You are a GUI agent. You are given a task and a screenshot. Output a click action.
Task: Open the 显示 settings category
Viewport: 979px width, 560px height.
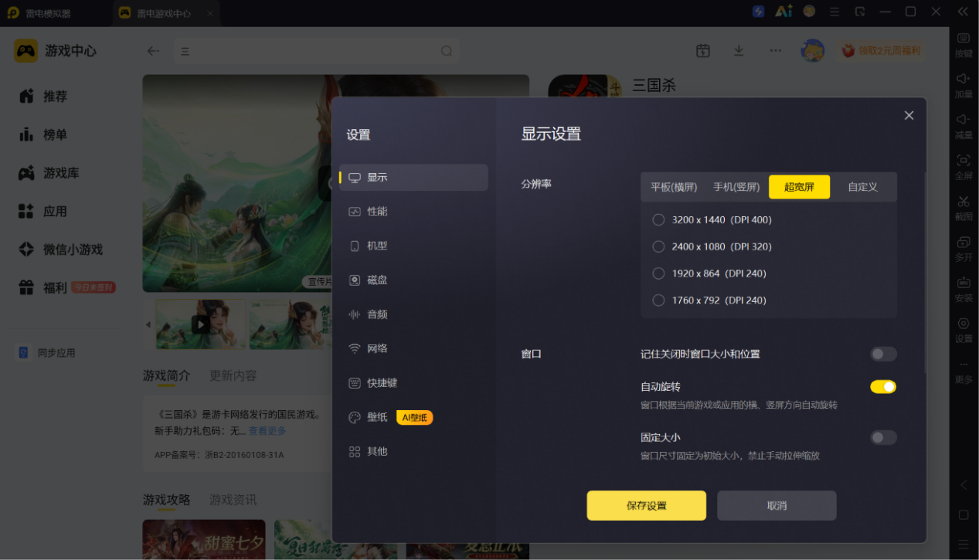point(413,178)
